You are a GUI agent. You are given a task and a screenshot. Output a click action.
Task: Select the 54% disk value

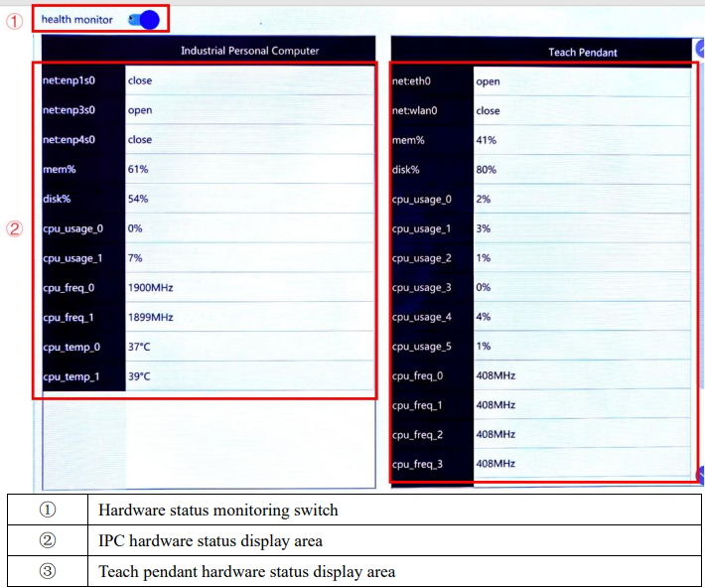pyautogui.click(x=138, y=199)
